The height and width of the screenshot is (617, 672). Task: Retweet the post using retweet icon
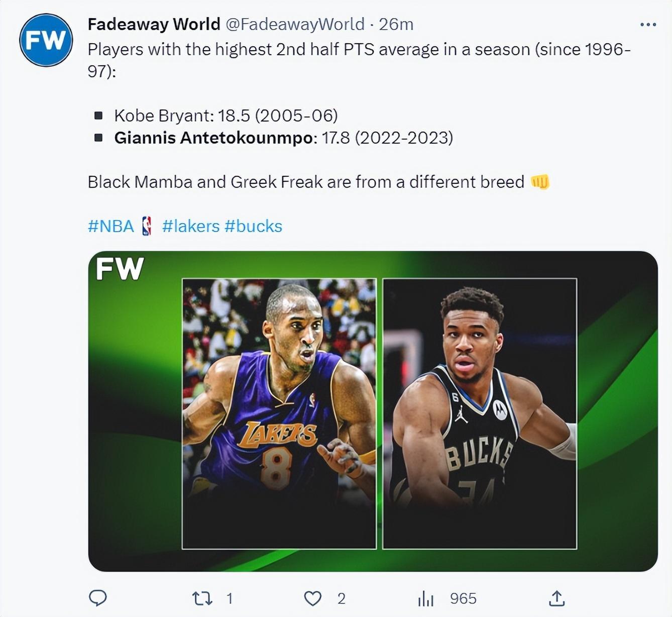pyautogui.click(x=202, y=598)
